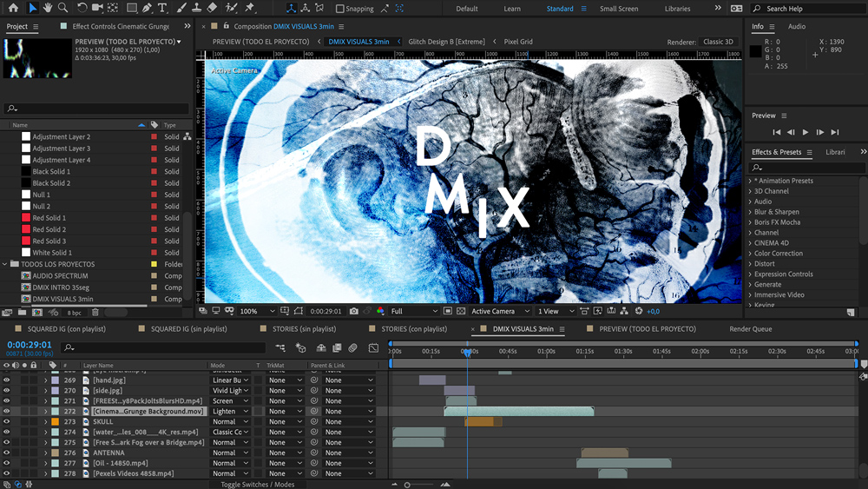Select the Hand tool
868x489 pixels.
(48, 8)
